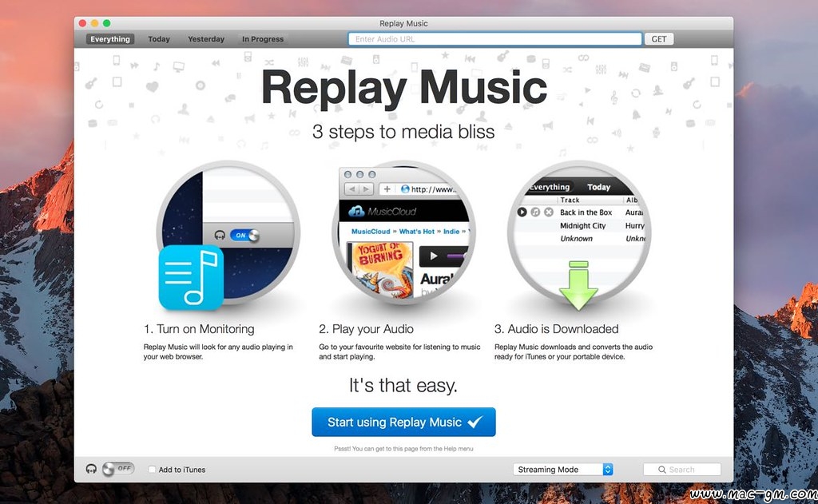The width and height of the screenshot is (818, 504).
Task: Click the headphones monitoring icon in bottom bar
Action: coord(91,469)
